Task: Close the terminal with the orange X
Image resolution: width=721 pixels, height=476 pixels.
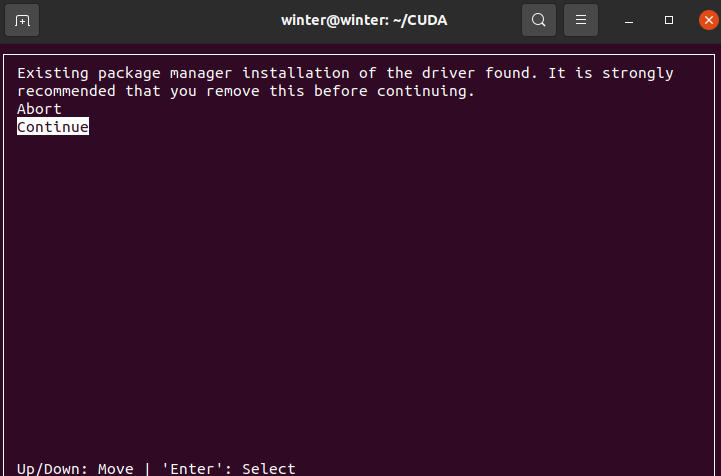Action: pos(709,20)
